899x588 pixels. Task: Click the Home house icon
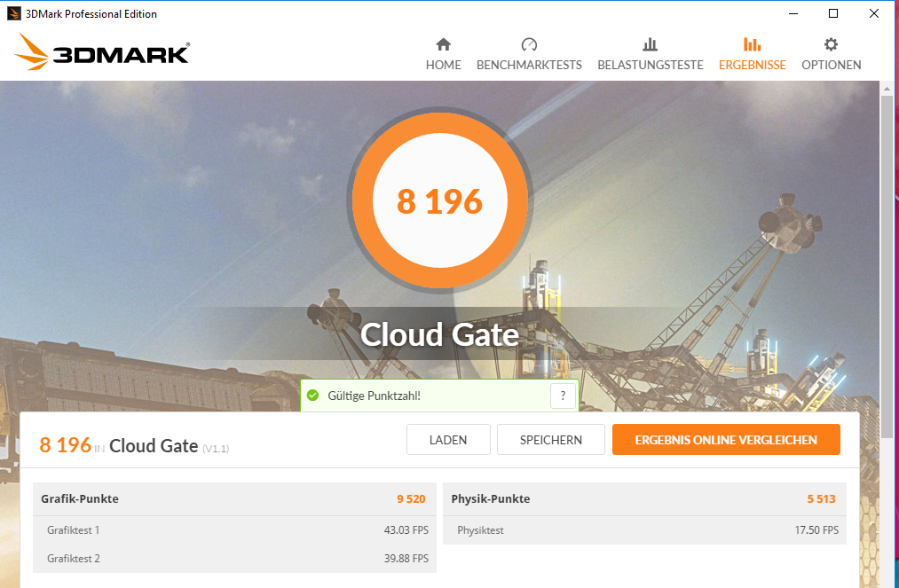click(443, 44)
